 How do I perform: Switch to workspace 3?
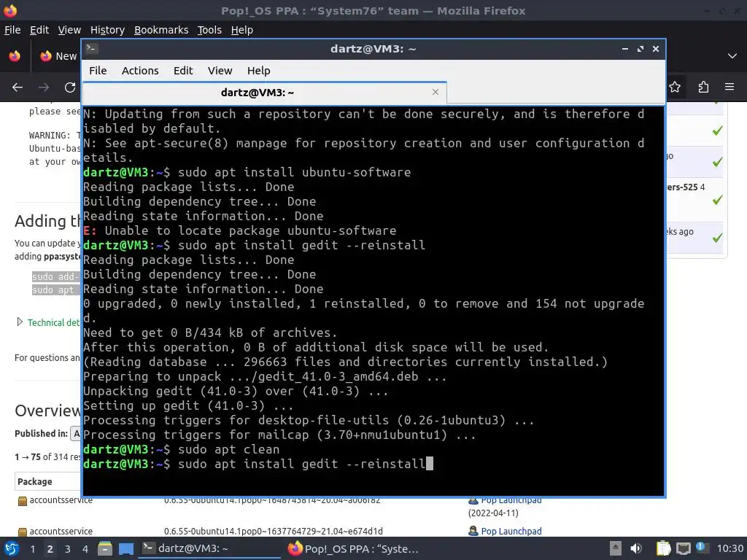click(68, 548)
